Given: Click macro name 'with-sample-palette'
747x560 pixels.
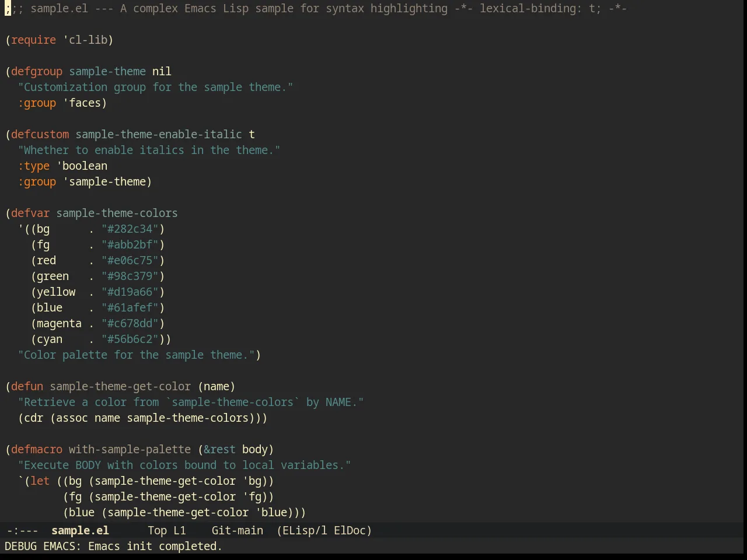Looking at the screenshot, I should (x=130, y=449).
